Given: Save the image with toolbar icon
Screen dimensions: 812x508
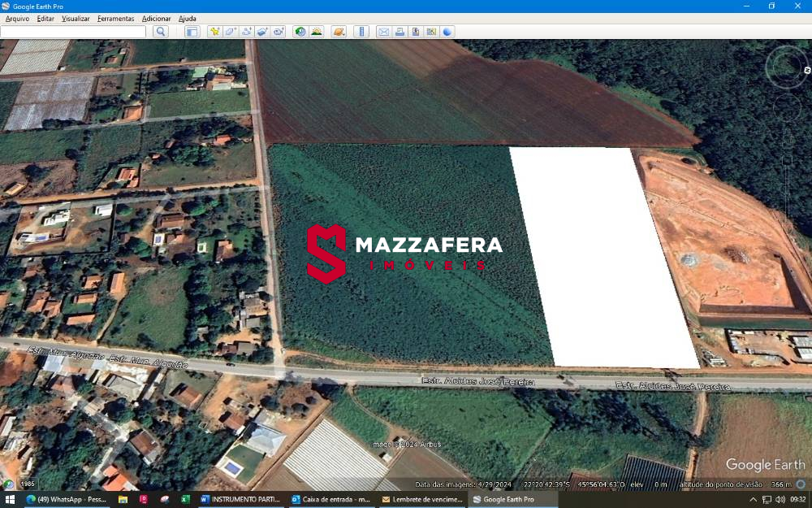Looking at the screenshot, I should (416, 32).
